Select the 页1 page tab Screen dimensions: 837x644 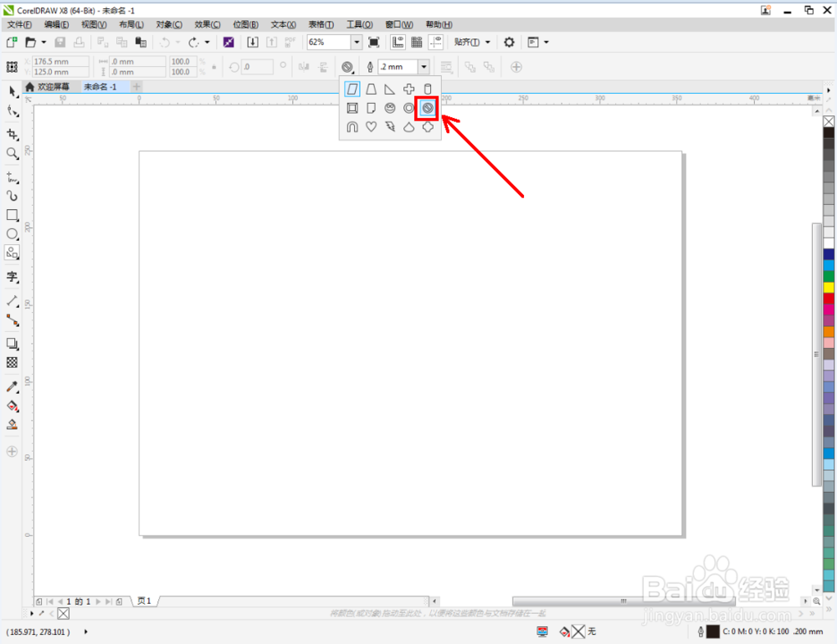click(x=144, y=601)
